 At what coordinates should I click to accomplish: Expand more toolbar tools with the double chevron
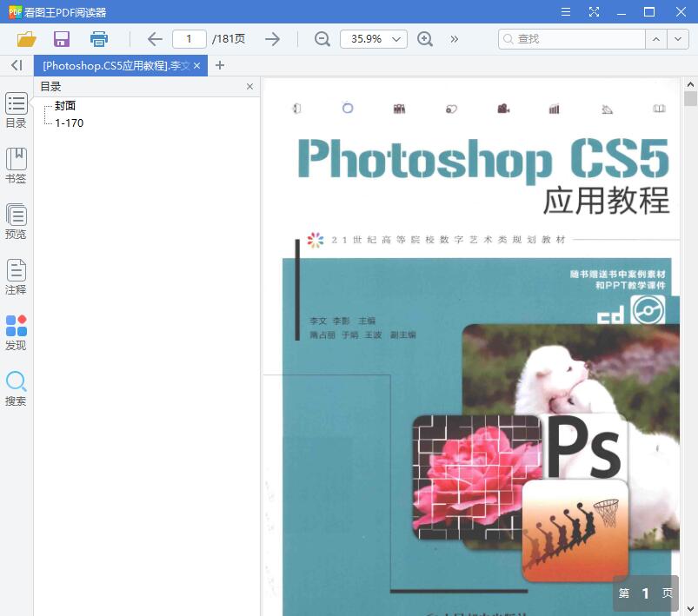pyautogui.click(x=454, y=39)
